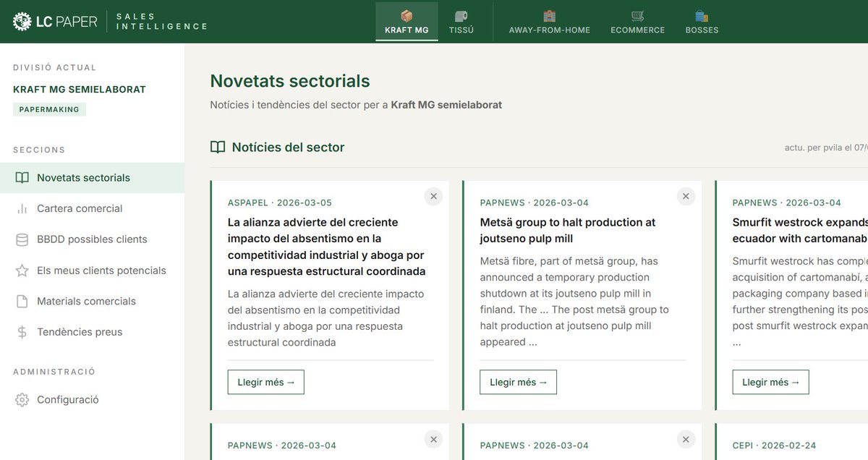The image size is (868, 460).
Task: Click the Away-From-Home building icon
Action: (x=550, y=16)
